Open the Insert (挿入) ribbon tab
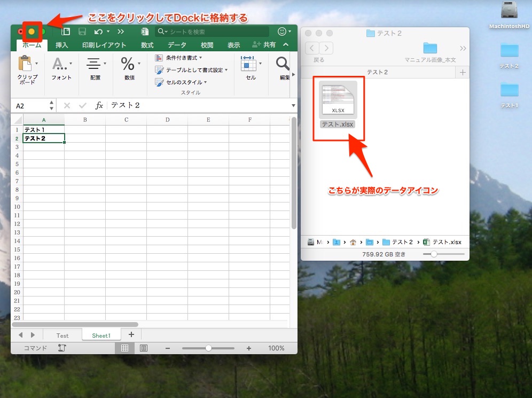The height and width of the screenshot is (398, 532). (62, 45)
